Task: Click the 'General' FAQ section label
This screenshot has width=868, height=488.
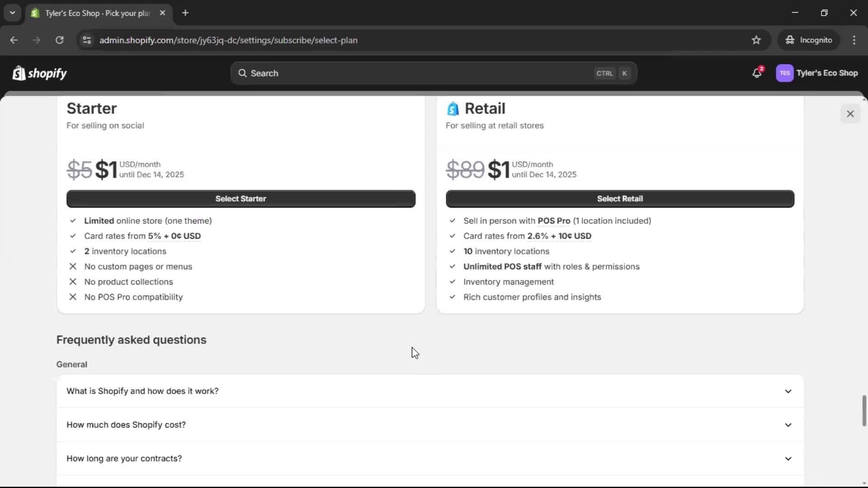Action: pyautogui.click(x=72, y=364)
